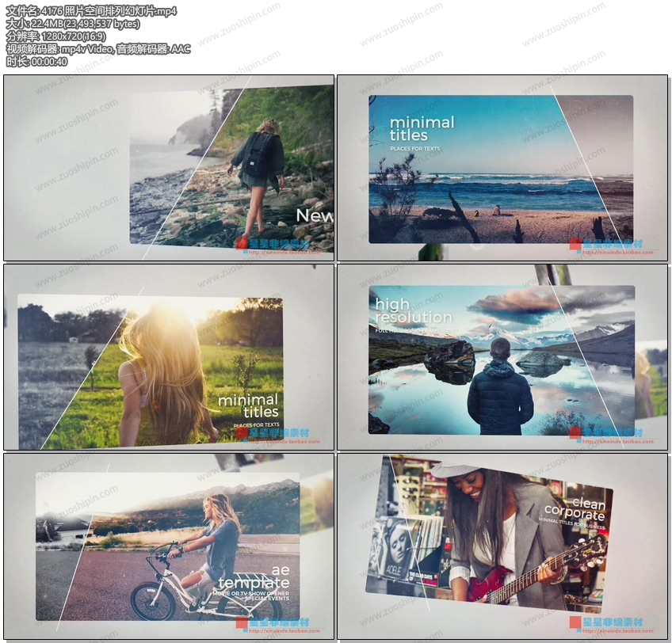The image size is (672, 643).
Task: Click the 'high resolution' title text
Action: [412, 310]
